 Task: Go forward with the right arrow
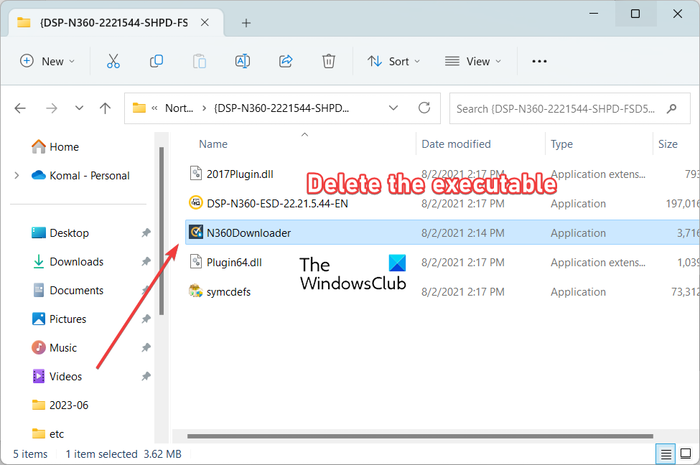point(51,108)
